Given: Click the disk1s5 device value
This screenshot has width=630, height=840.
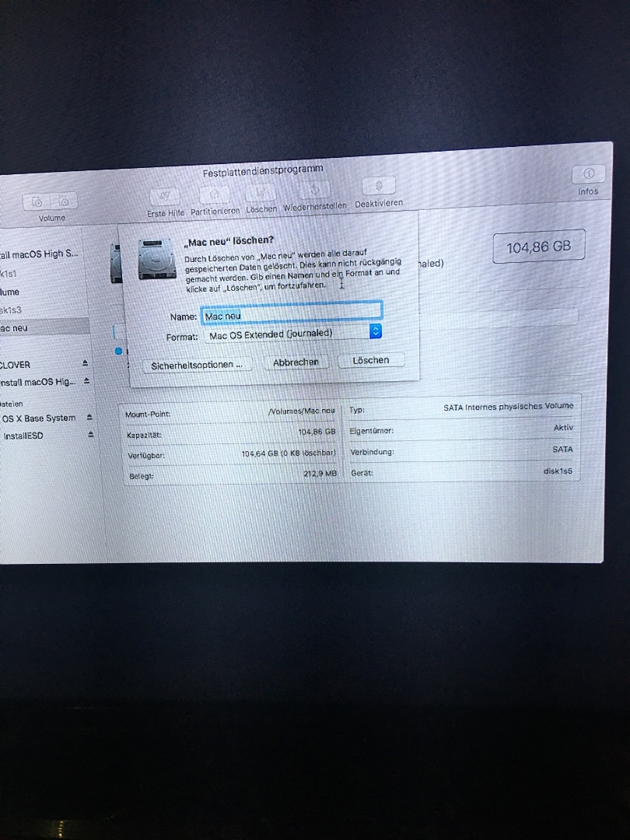Looking at the screenshot, I should coord(558,471).
